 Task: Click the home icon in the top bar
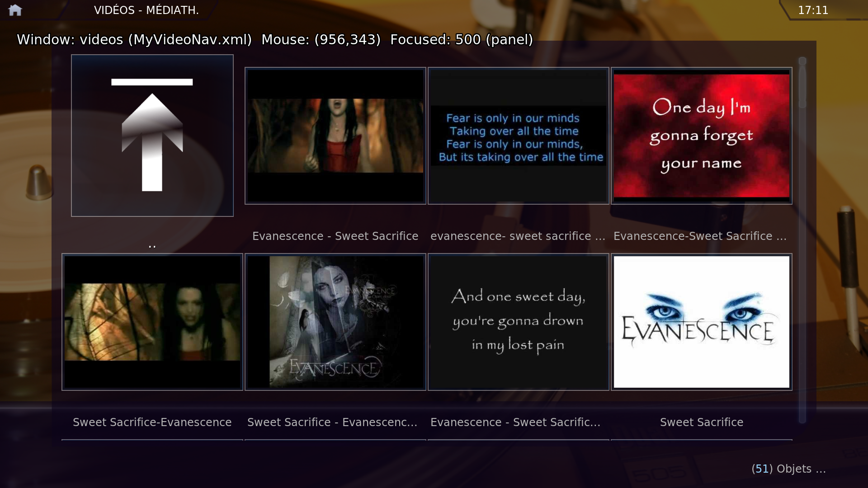coord(15,10)
